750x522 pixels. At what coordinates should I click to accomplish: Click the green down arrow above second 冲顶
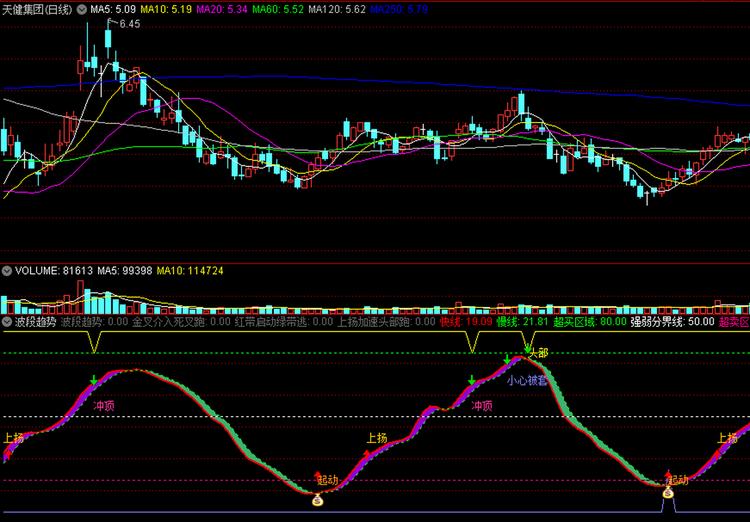coord(472,380)
